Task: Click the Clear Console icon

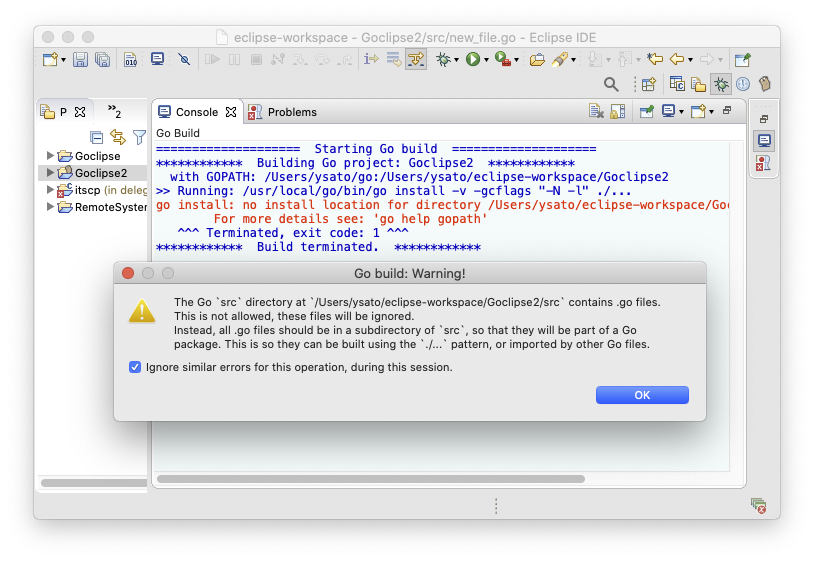Action: tap(596, 112)
